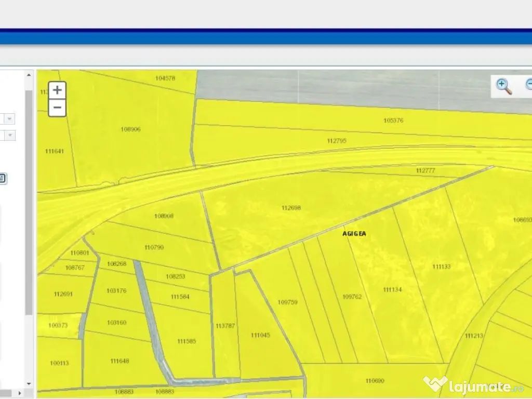Click the left panel vertical scrollbar thumb

29,203
